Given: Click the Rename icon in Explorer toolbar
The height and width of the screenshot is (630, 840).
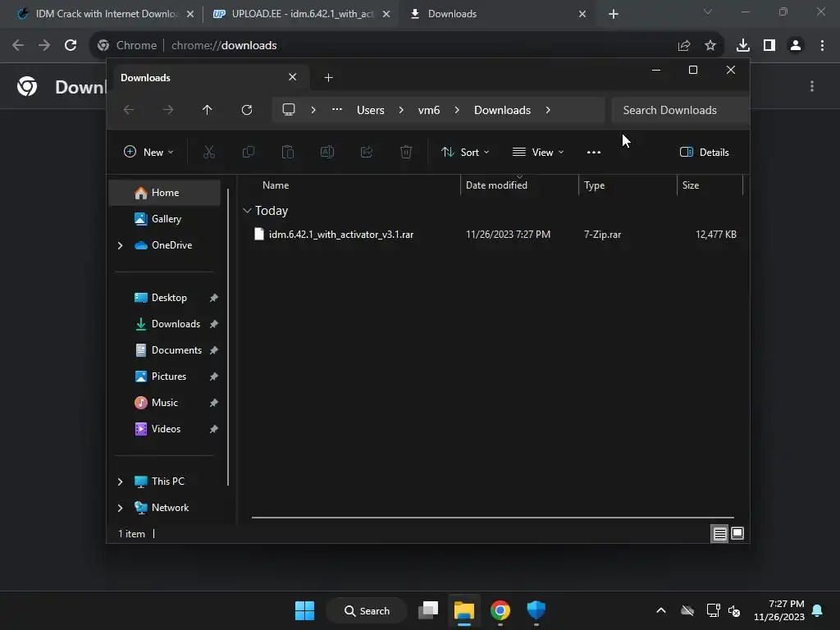Looking at the screenshot, I should 326,152.
